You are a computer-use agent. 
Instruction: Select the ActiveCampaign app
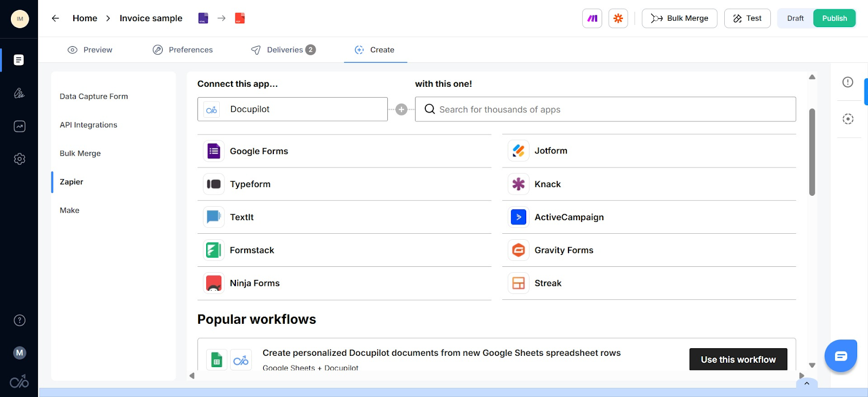coord(649,217)
